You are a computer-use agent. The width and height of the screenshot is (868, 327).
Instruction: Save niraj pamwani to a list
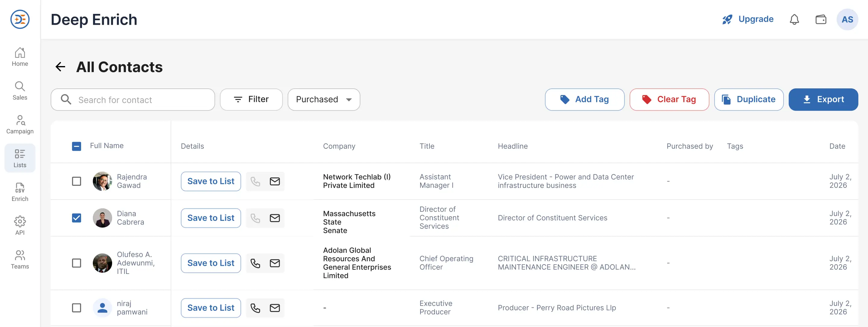(211, 308)
